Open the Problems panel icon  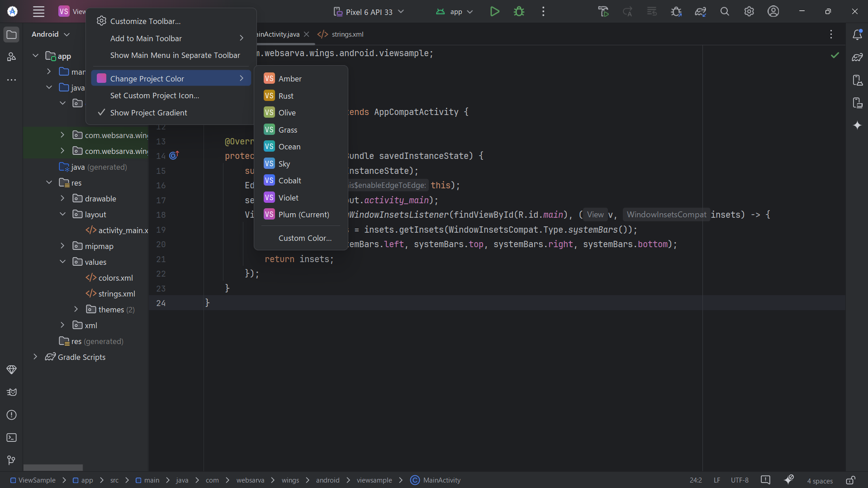tap(11, 415)
